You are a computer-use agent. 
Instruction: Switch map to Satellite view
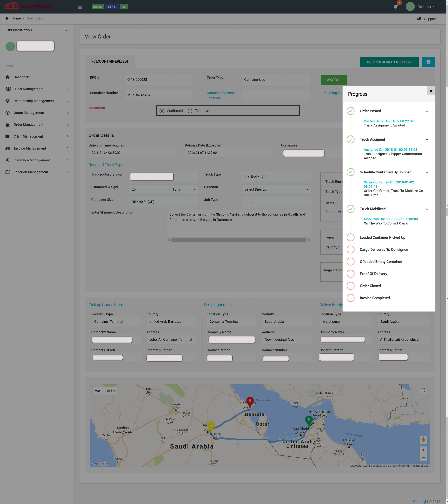click(110, 391)
